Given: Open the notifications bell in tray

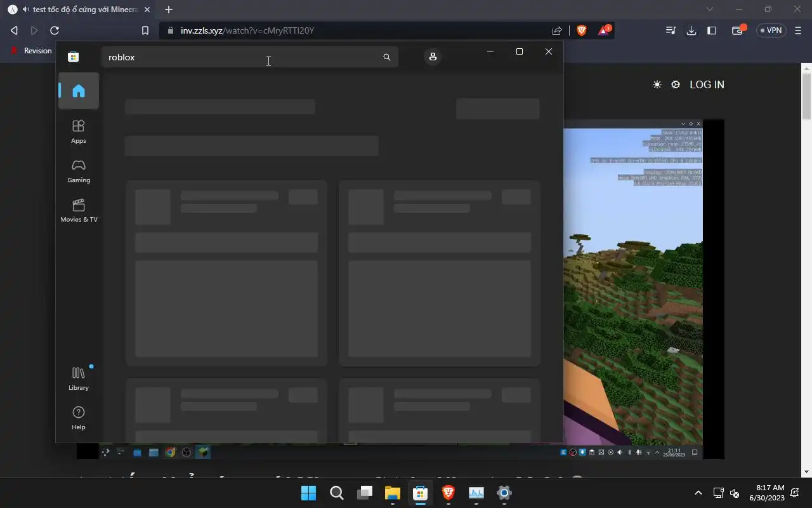Looking at the screenshot, I should pyautogui.click(x=795, y=493).
